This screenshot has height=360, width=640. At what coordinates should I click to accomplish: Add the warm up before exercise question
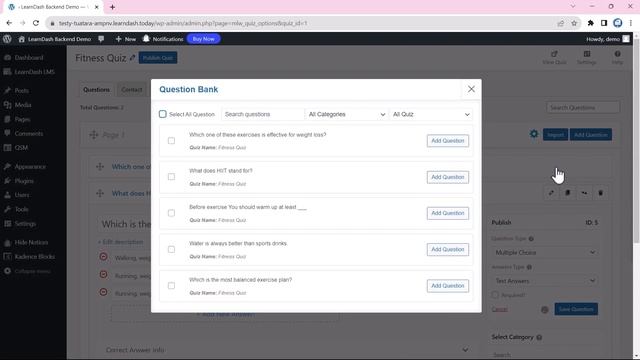[x=448, y=213]
